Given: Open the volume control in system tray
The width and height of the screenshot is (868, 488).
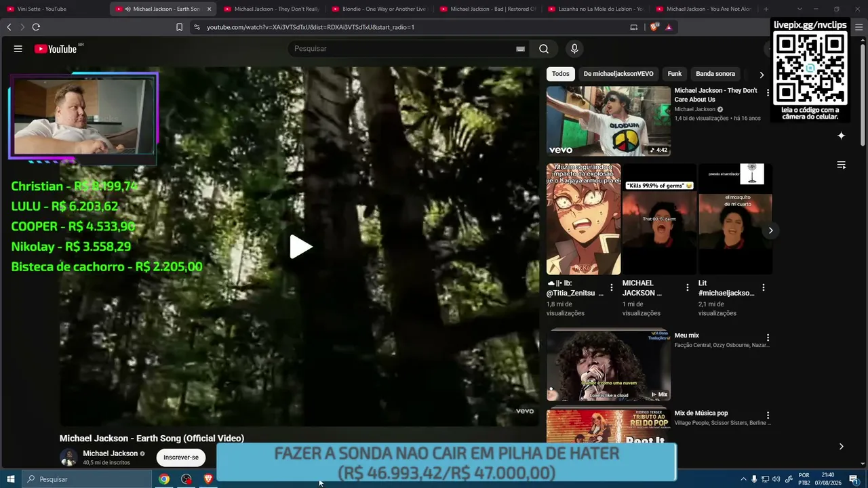Looking at the screenshot, I should [776, 479].
